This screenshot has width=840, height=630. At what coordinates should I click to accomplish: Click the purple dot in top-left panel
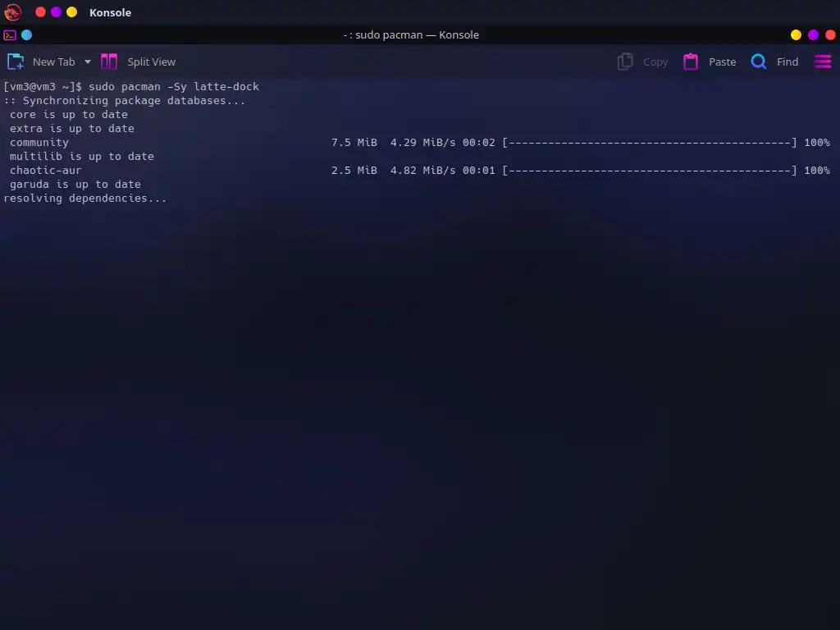click(57, 11)
